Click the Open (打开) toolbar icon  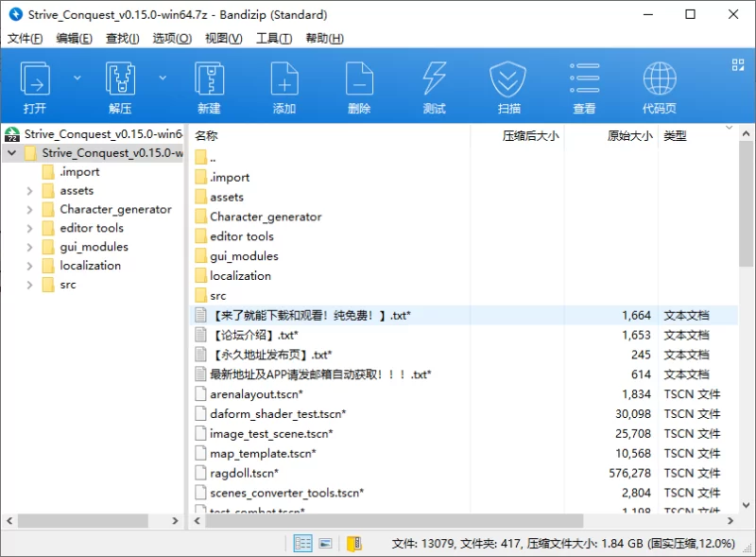pyautogui.click(x=35, y=87)
